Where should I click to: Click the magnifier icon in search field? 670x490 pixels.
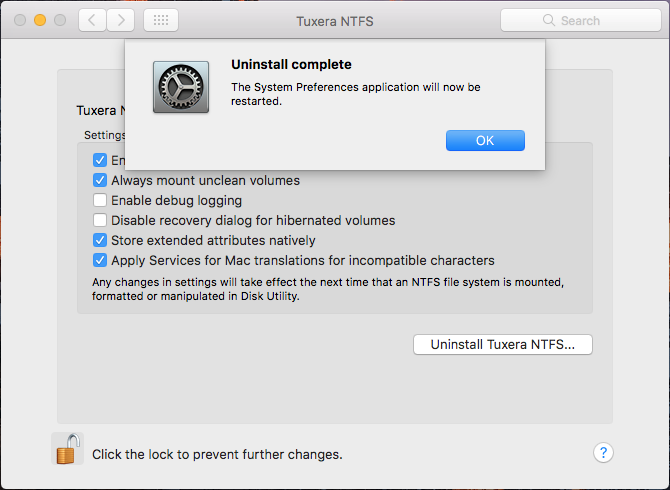click(x=548, y=20)
